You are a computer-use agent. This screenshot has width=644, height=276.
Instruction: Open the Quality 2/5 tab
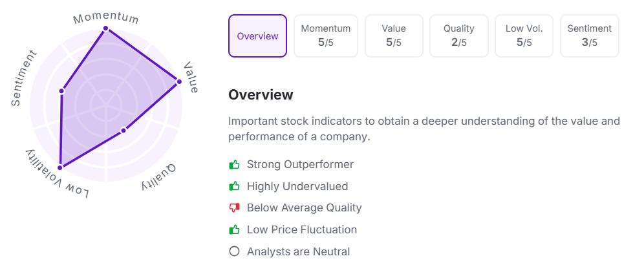click(x=459, y=36)
